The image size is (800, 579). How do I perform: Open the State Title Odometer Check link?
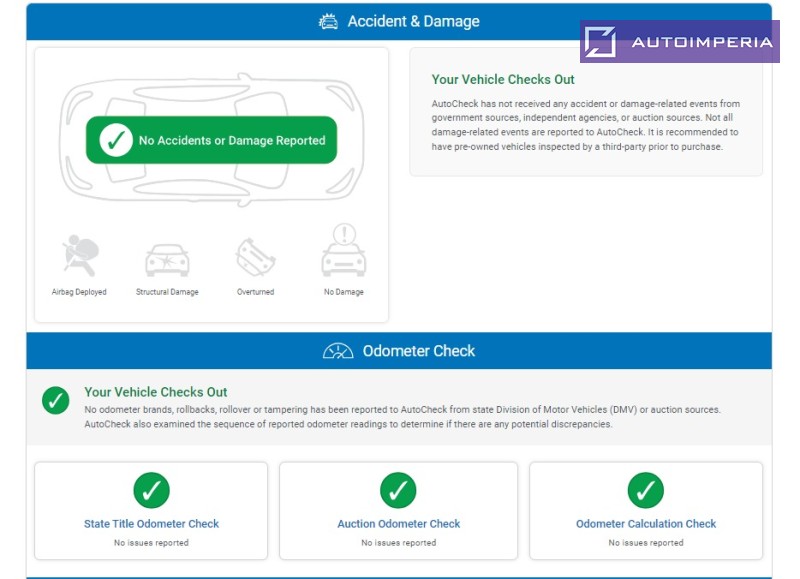click(151, 524)
